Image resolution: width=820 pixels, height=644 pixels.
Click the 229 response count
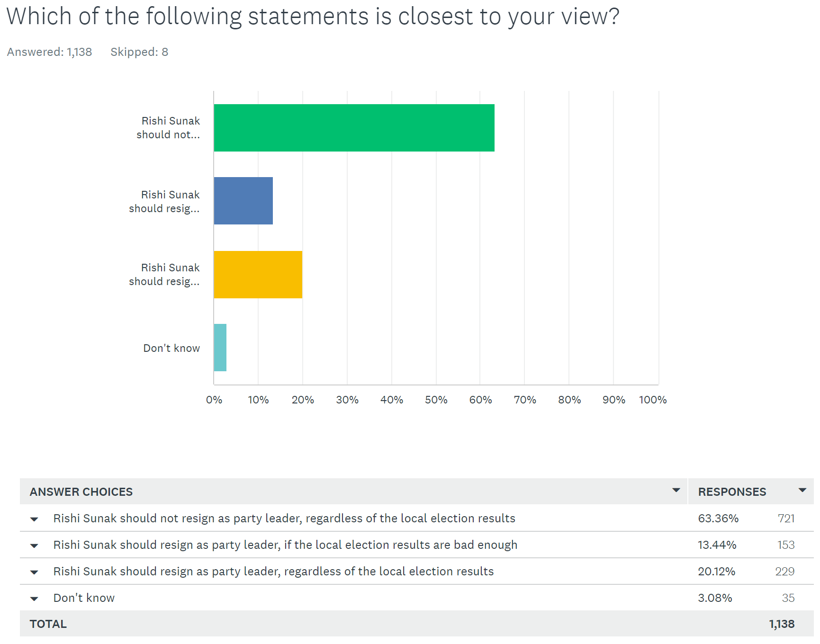point(784,572)
